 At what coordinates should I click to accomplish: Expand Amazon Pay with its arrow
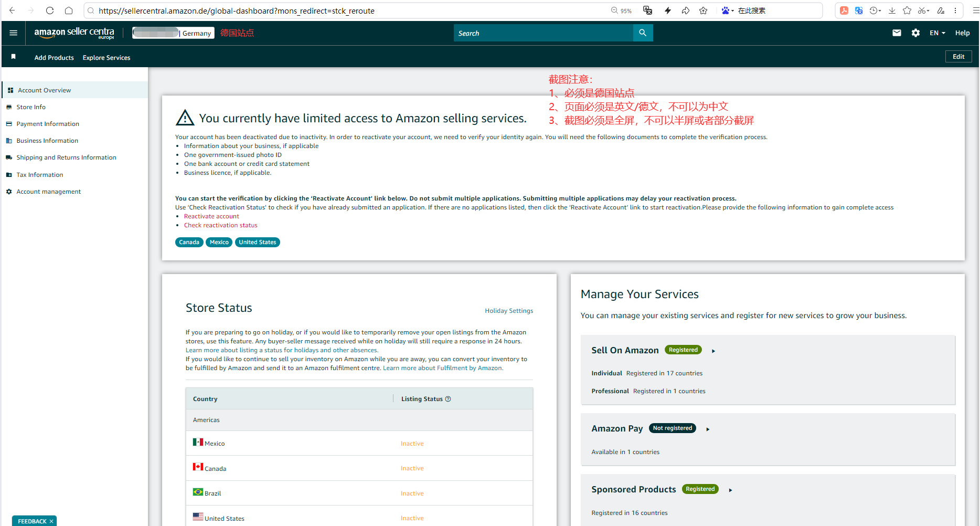tap(708, 429)
